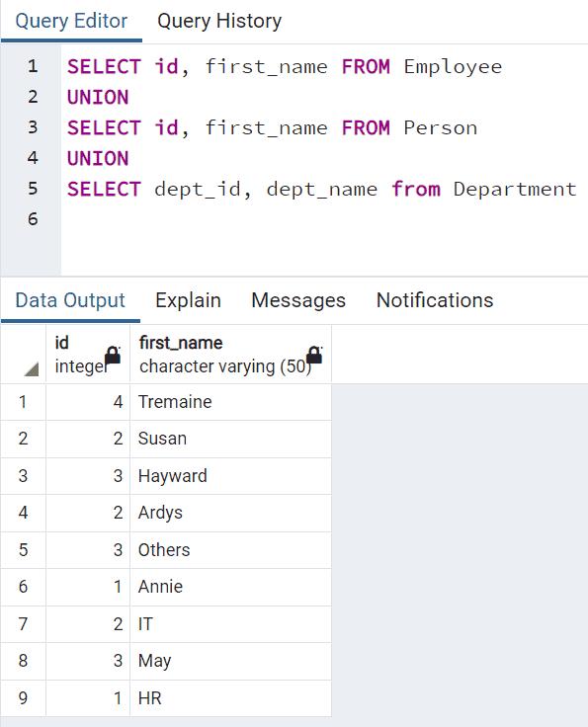Open the Query Editor tab
This screenshot has height=727, width=588.
[x=71, y=22]
